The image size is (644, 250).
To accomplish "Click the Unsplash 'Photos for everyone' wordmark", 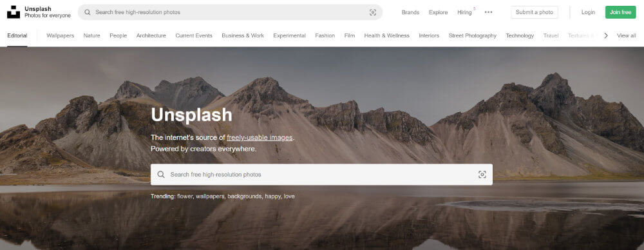I will click(48, 12).
